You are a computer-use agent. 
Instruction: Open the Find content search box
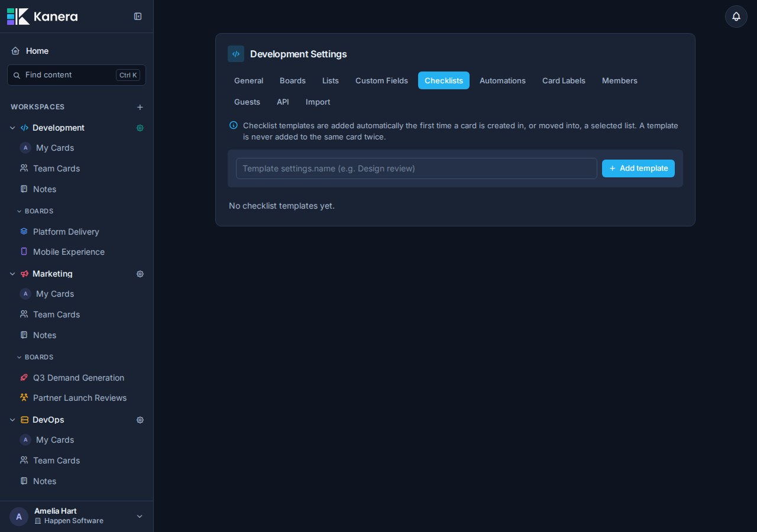click(x=76, y=75)
